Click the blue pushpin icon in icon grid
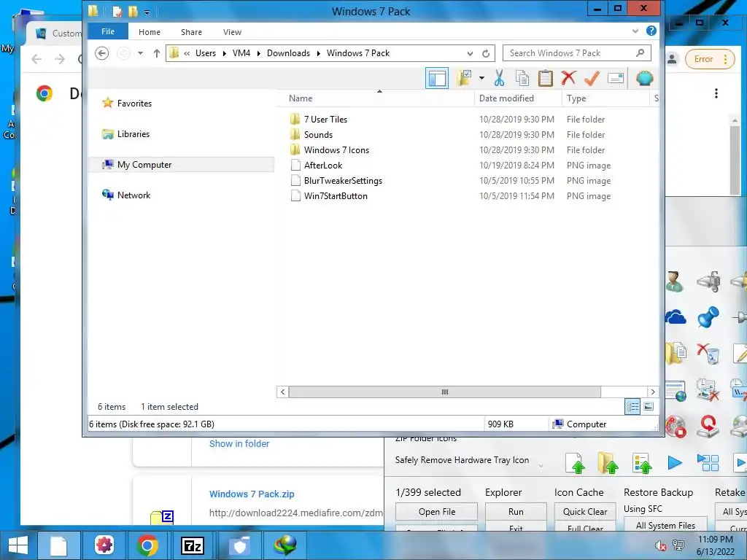This screenshot has width=747, height=560. click(x=708, y=316)
